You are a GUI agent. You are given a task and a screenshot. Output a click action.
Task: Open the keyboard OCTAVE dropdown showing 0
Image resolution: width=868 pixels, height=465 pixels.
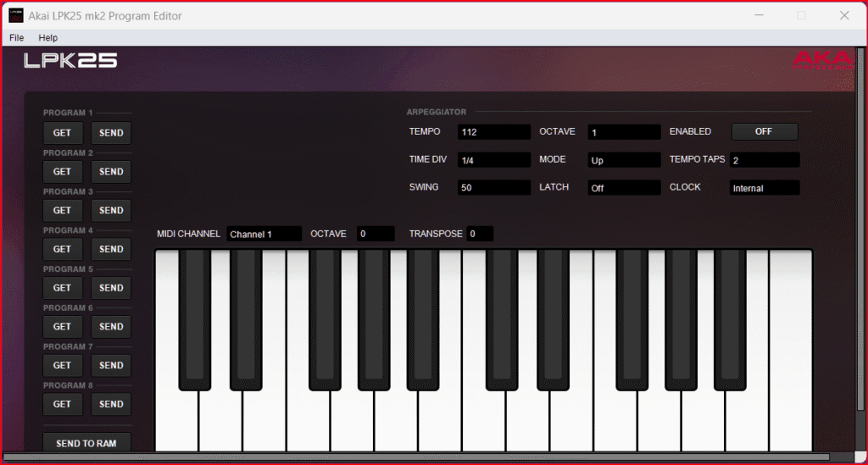(x=376, y=234)
